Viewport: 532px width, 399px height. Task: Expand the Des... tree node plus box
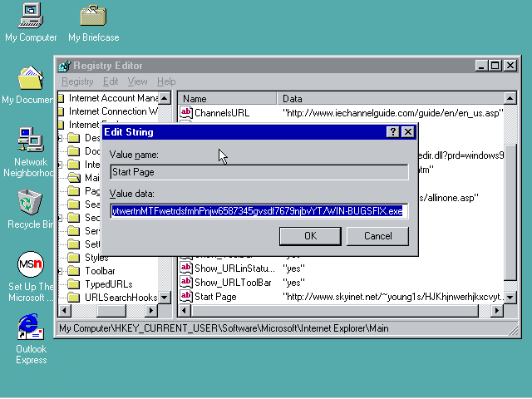(x=60, y=138)
